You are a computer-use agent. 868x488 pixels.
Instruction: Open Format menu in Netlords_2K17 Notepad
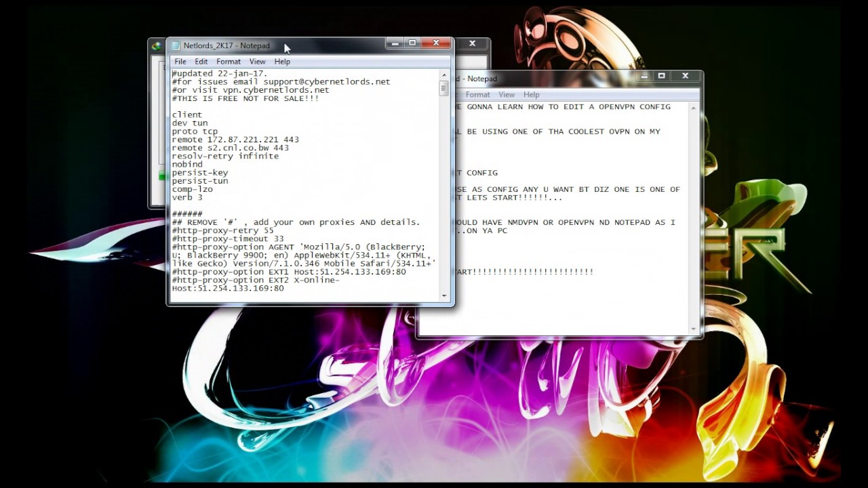229,62
